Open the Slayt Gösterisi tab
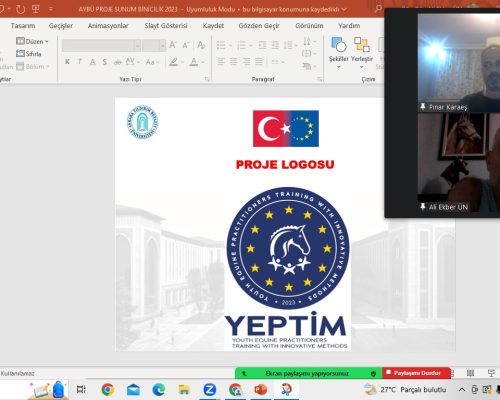Image resolution: width=500 pixels, height=400 pixels. point(166,26)
